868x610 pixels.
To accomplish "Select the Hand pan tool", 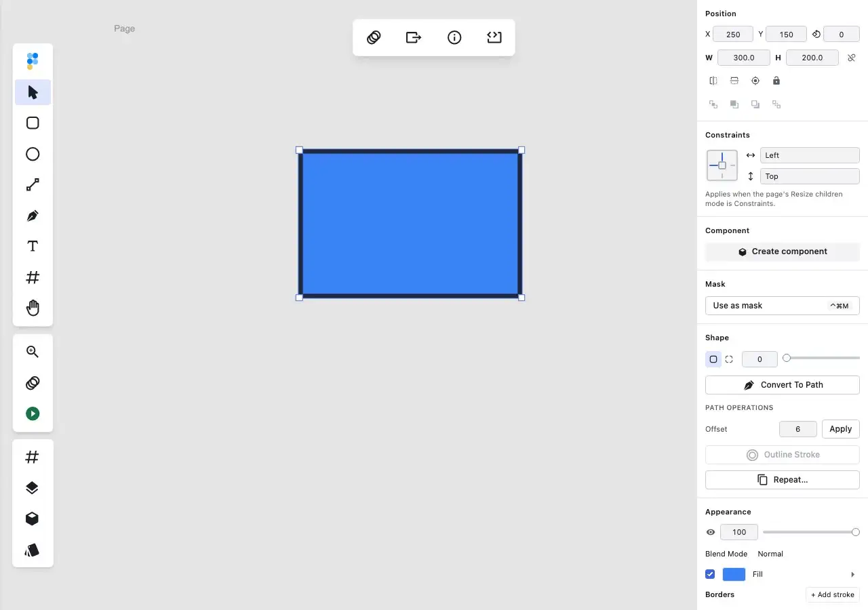I will pos(33,308).
